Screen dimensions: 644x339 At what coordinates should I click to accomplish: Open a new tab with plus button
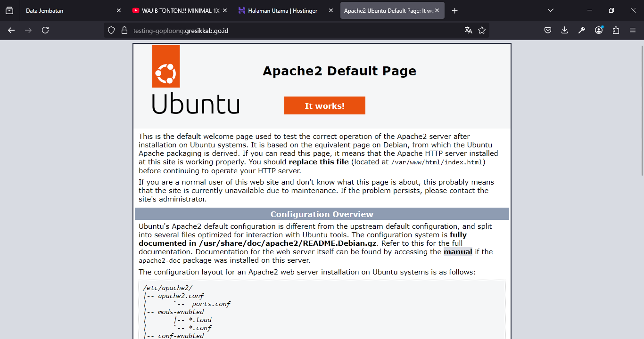click(454, 10)
